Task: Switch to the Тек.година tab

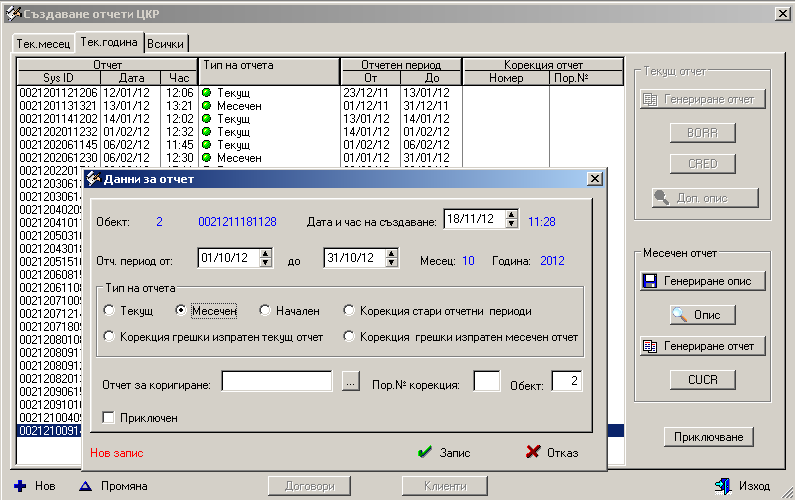Action: click(x=109, y=42)
